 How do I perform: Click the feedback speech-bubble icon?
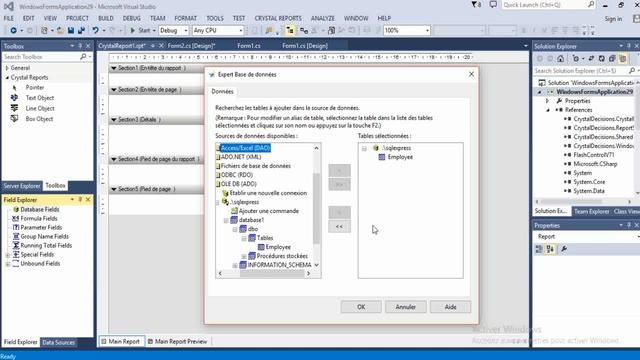tap(493, 5)
